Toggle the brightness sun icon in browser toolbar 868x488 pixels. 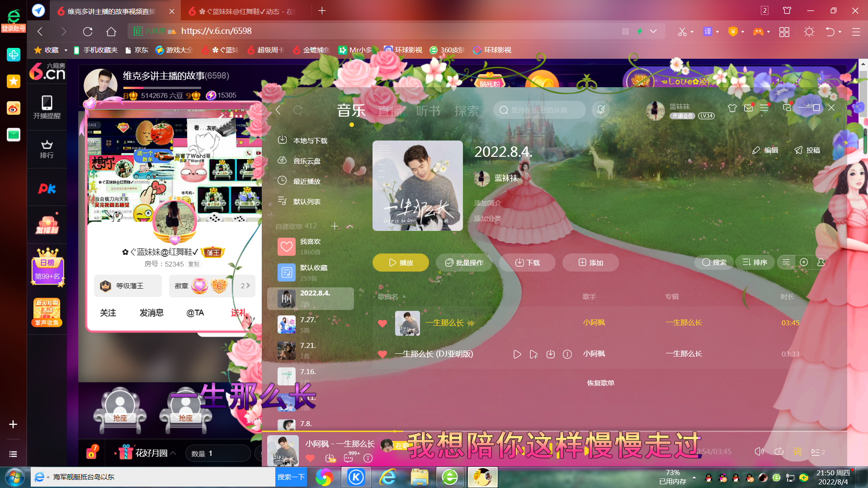point(809,32)
